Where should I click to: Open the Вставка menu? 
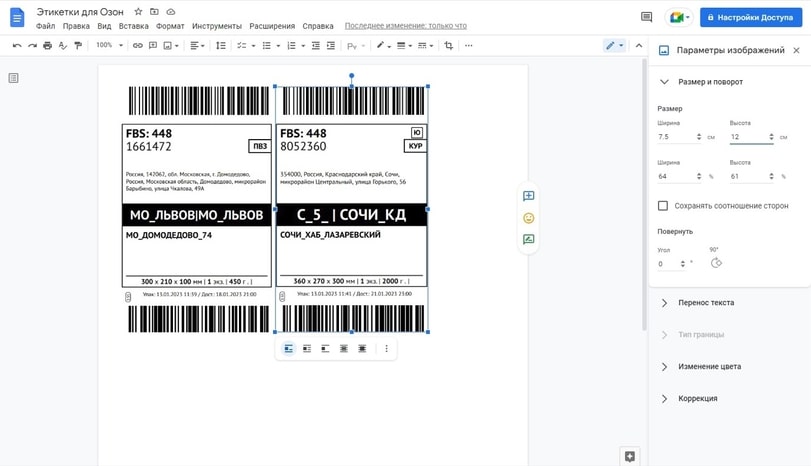click(x=133, y=26)
